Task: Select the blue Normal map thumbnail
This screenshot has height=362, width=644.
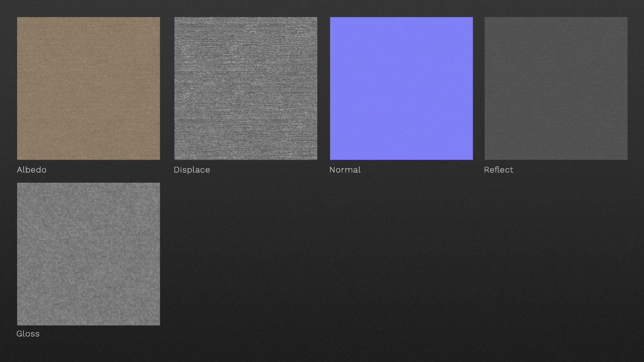Action: click(x=401, y=88)
